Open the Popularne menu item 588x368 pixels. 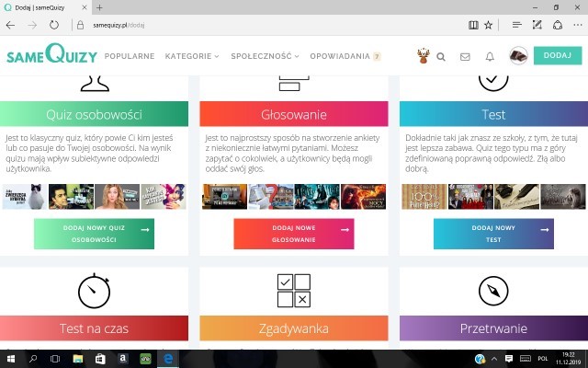coord(130,56)
